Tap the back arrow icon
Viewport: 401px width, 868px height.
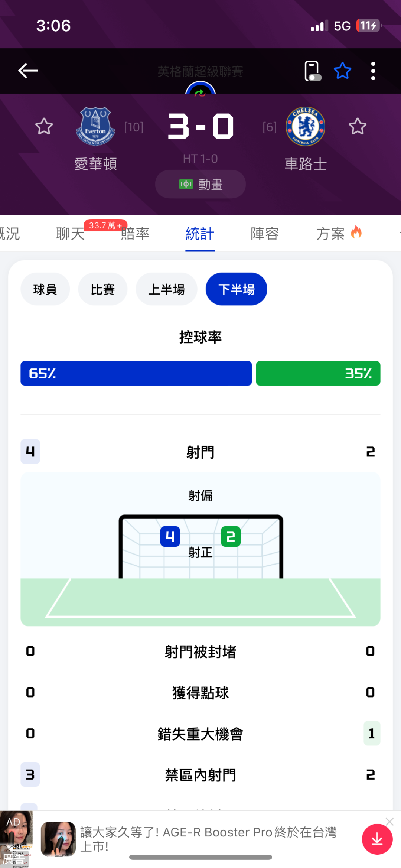(x=28, y=71)
